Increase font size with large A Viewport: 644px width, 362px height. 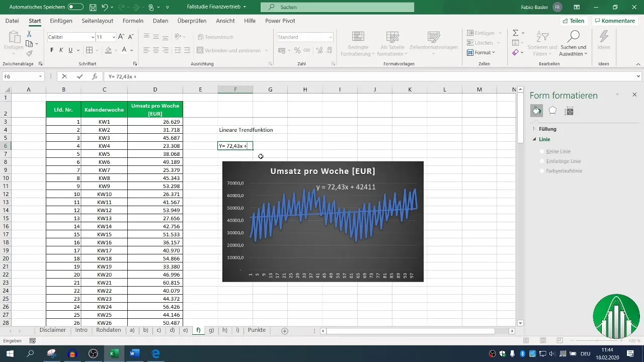coord(122,37)
